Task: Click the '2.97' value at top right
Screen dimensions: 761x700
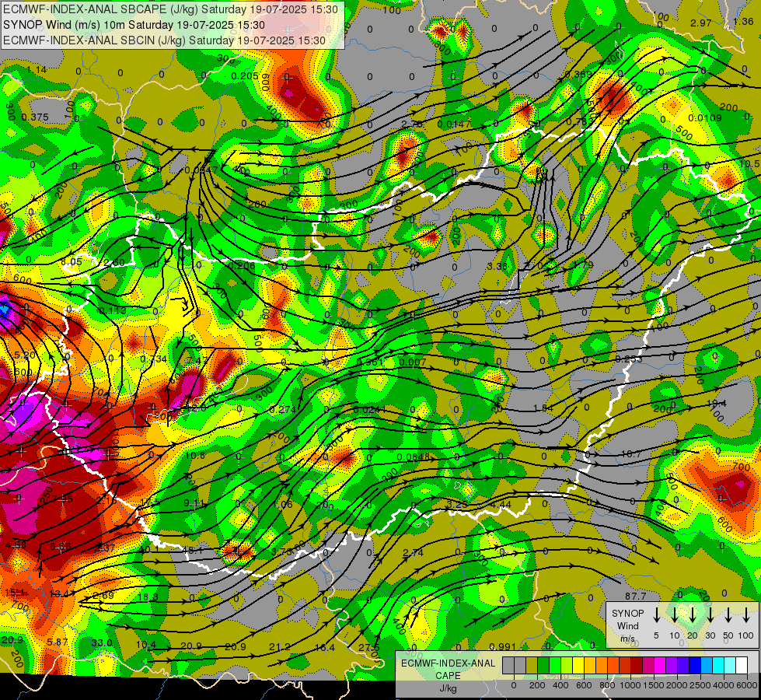Action: coord(701,23)
